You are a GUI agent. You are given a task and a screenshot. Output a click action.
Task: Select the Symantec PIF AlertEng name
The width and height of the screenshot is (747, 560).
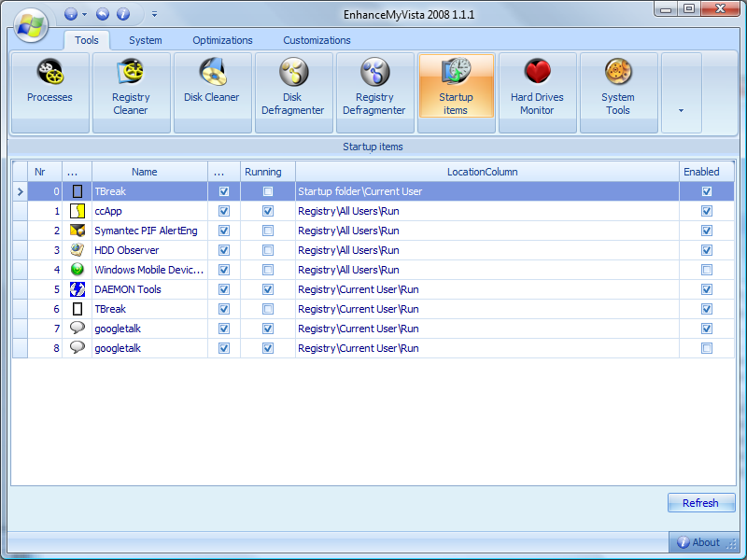(149, 231)
